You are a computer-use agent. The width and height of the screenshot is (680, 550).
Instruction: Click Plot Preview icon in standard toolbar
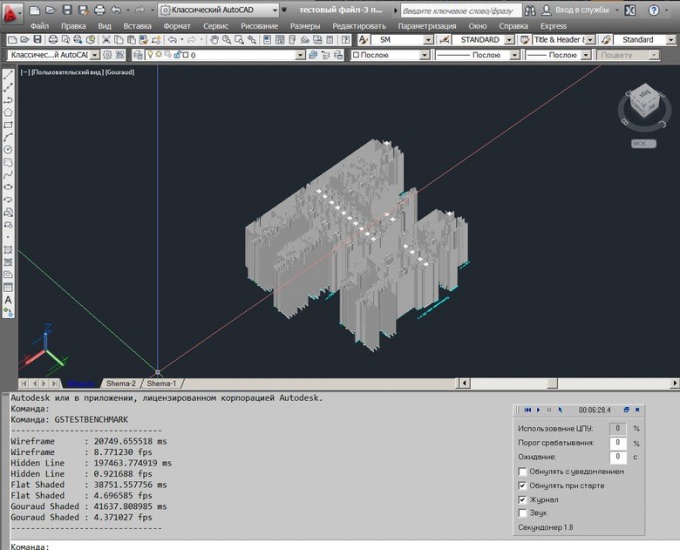click(x=65, y=40)
